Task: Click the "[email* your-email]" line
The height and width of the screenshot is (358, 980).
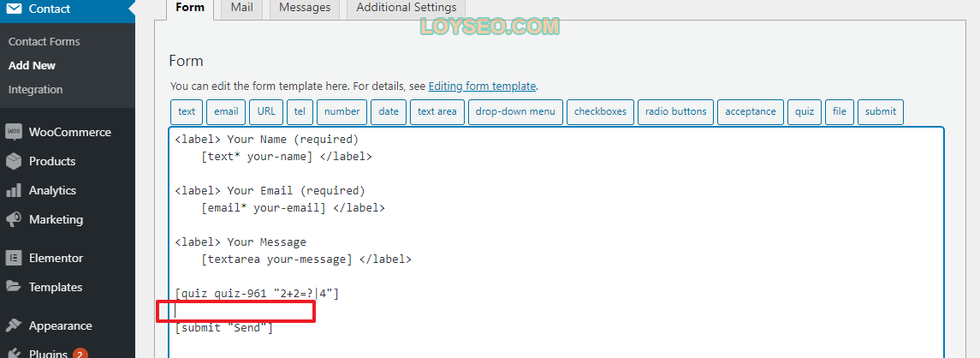Action: click(293, 208)
